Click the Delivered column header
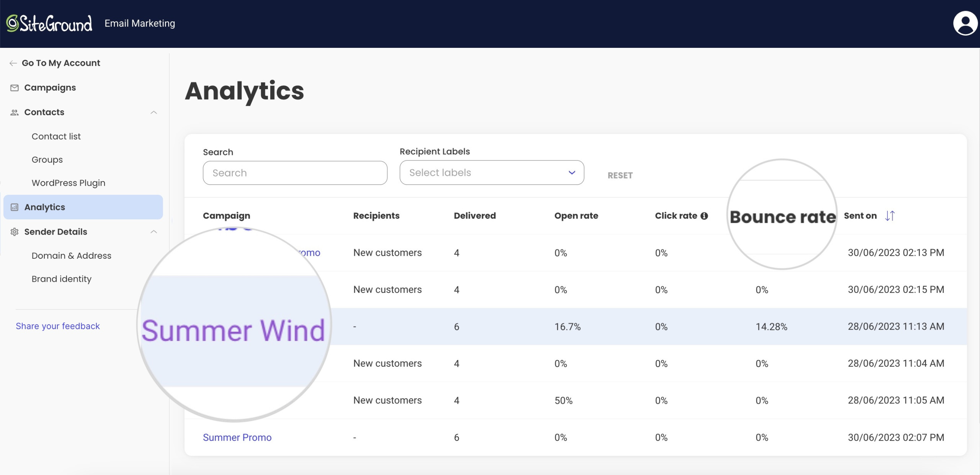 click(x=475, y=216)
